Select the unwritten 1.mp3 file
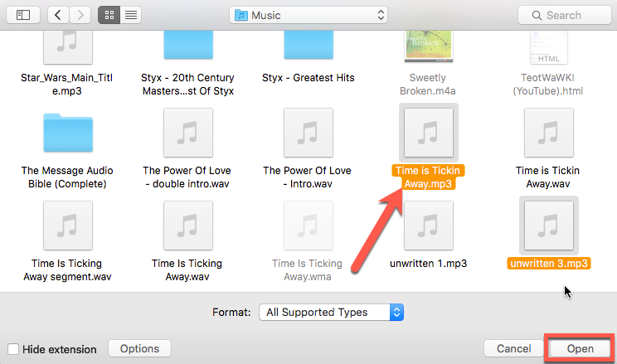The height and width of the screenshot is (364, 617). [428, 225]
